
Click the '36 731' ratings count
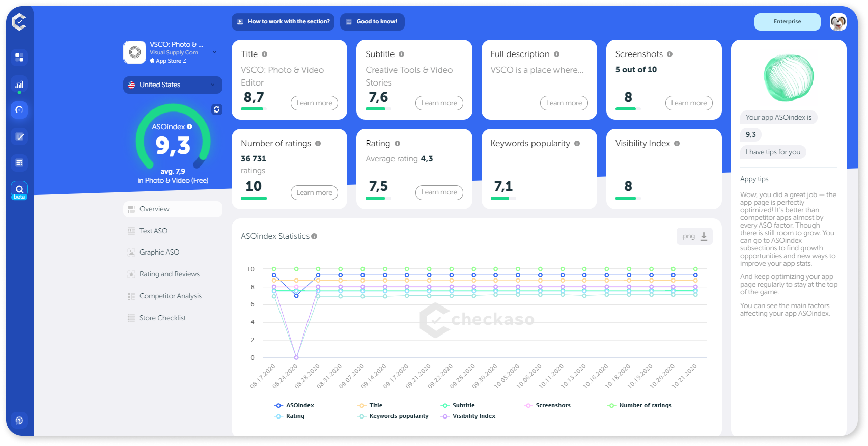(x=254, y=159)
